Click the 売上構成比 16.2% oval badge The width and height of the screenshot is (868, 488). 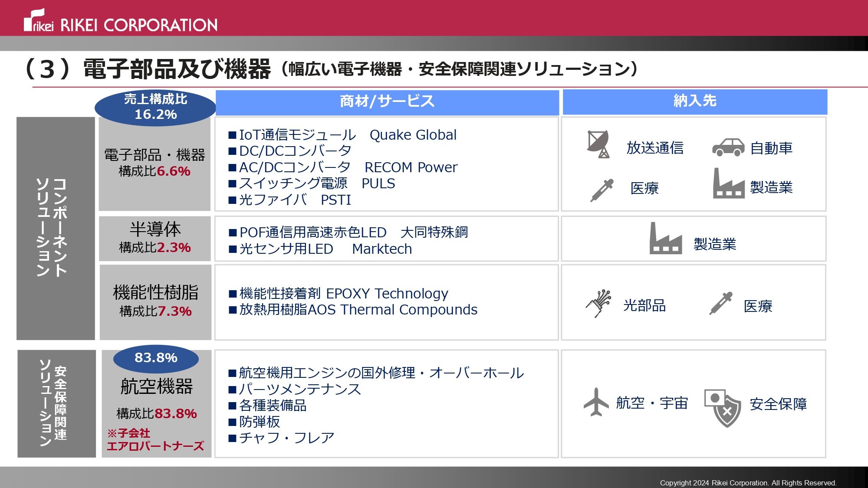[155, 107]
